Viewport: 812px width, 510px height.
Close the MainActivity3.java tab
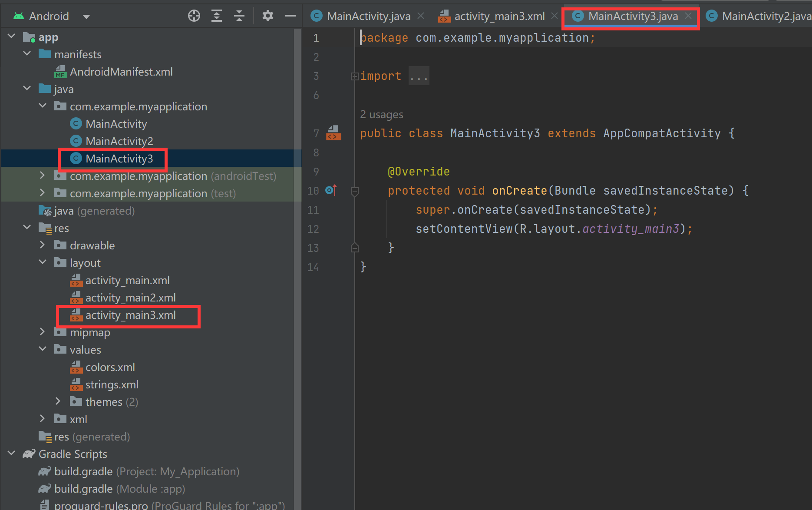[x=688, y=16]
